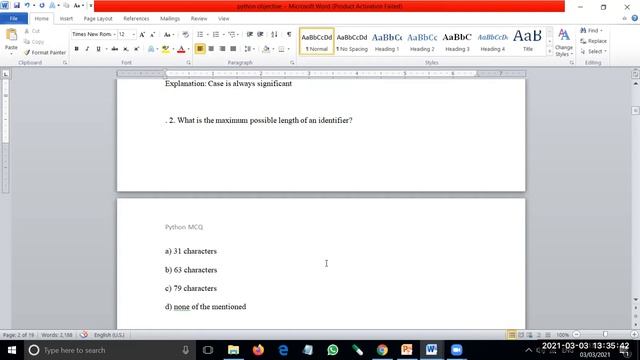
Task: Open the borders dropdown
Action: coord(288,49)
